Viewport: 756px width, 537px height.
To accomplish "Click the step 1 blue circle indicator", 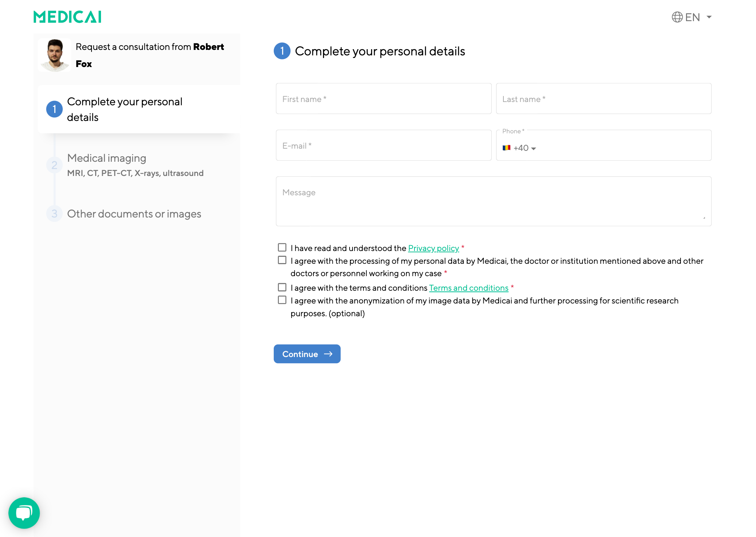I will click(54, 109).
